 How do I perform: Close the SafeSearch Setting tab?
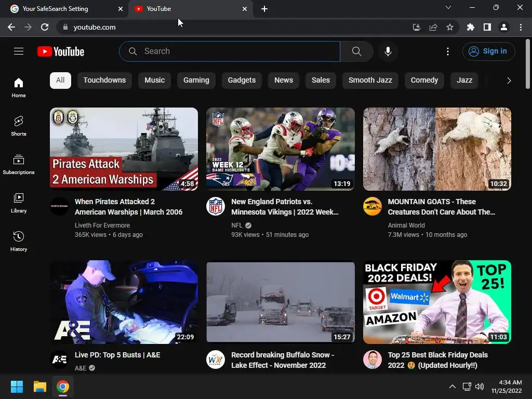121,9
